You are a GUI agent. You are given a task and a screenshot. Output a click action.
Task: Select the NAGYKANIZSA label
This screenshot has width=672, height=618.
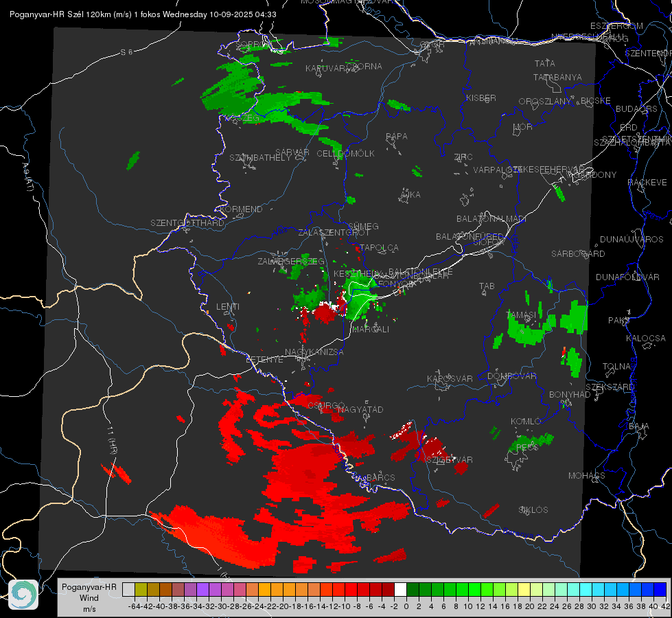314,352
